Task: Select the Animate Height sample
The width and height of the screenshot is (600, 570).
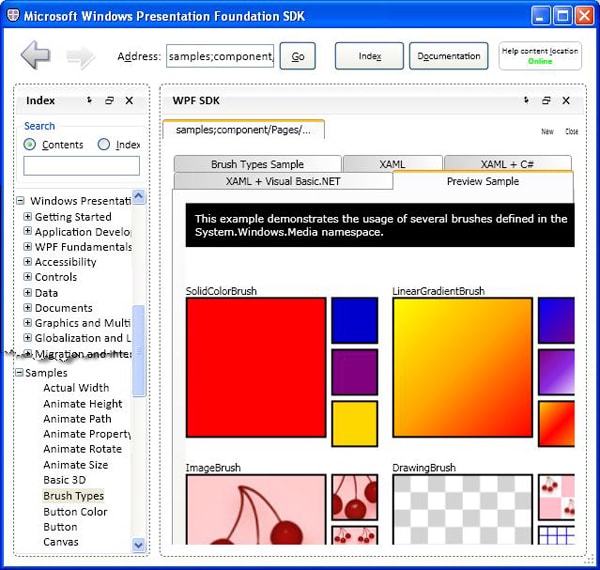Action: click(83, 404)
